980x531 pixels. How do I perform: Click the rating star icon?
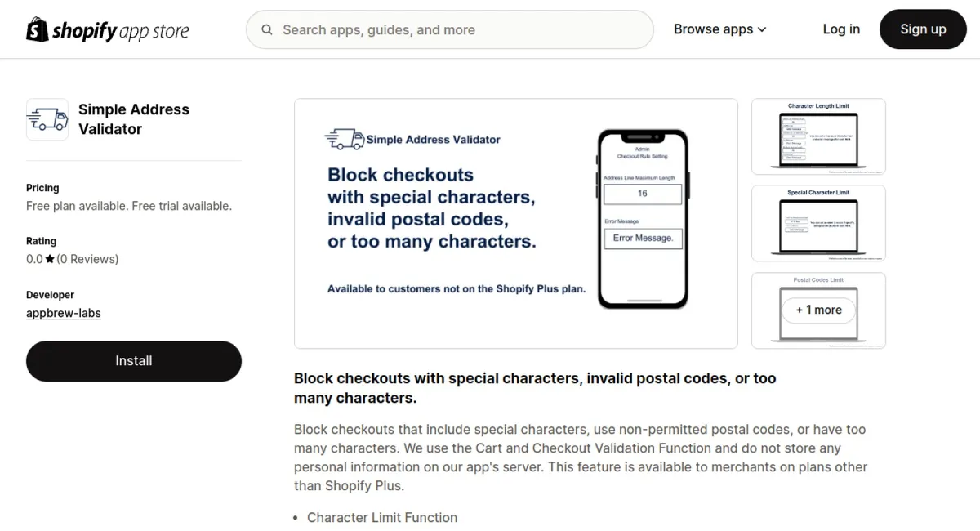coord(50,259)
